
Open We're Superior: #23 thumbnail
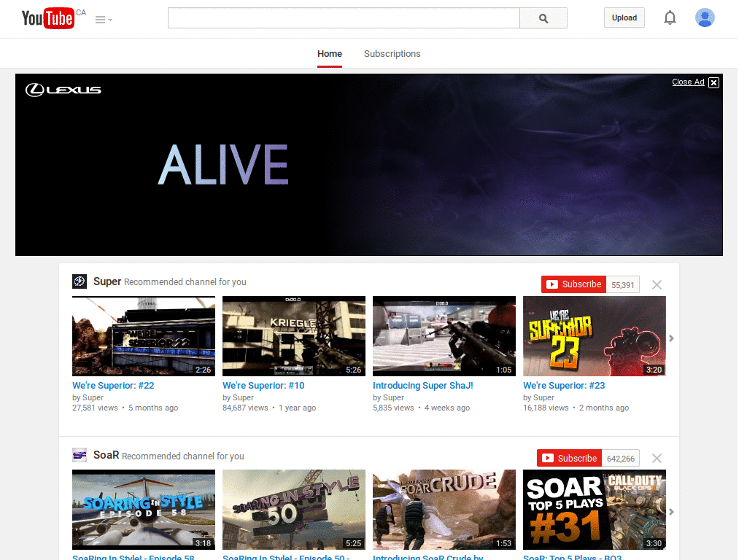tap(595, 336)
